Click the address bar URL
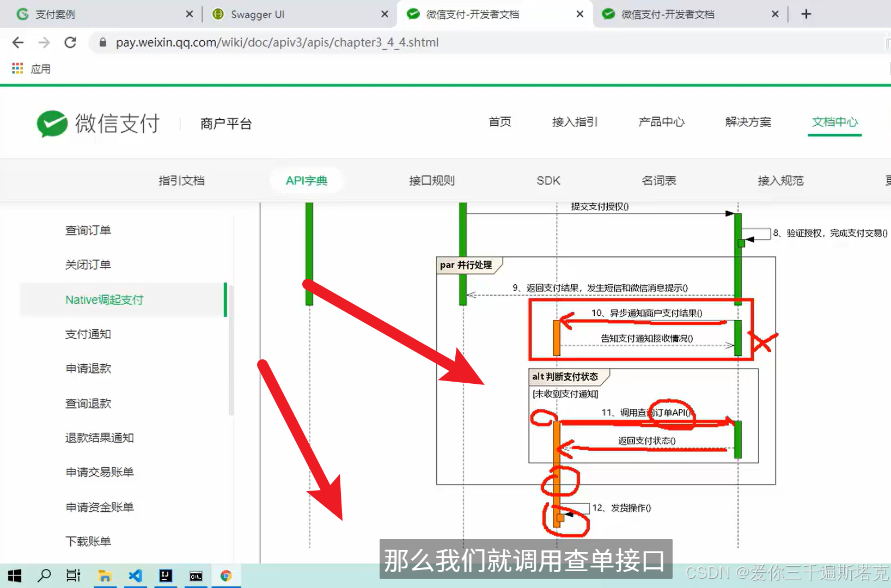The height and width of the screenshot is (588, 891). (x=277, y=42)
